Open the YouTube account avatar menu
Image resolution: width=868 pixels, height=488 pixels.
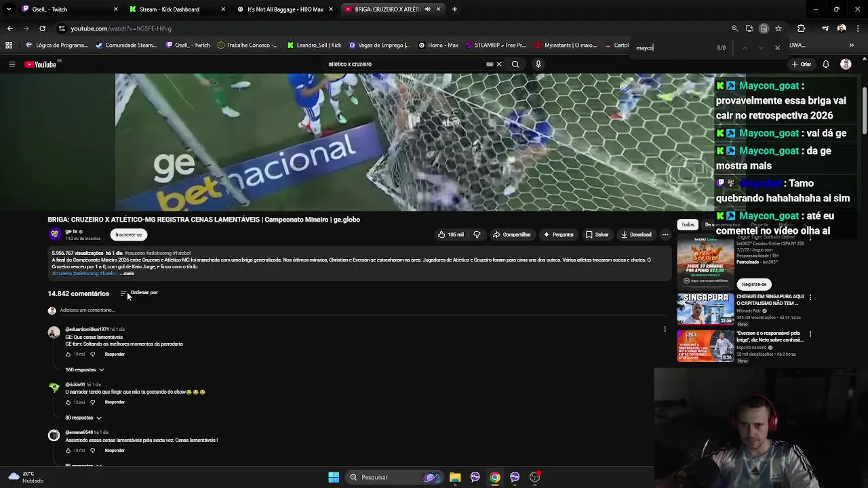pyautogui.click(x=846, y=64)
